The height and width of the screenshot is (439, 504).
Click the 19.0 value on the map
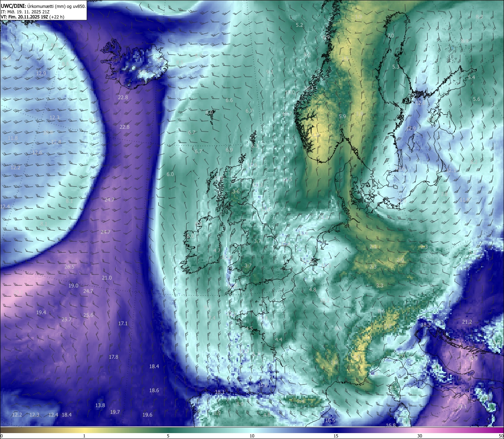73,285
